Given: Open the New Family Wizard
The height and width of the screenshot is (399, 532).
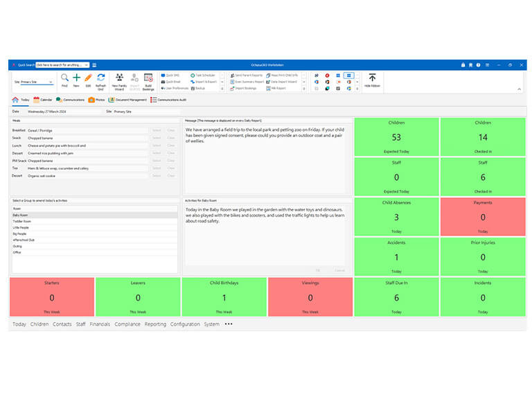Looking at the screenshot, I should point(119,82).
